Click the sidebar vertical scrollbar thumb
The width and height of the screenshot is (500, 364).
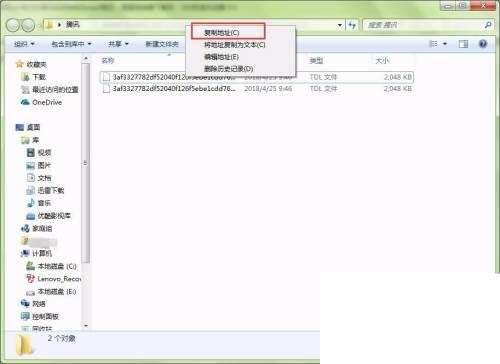pos(85,163)
